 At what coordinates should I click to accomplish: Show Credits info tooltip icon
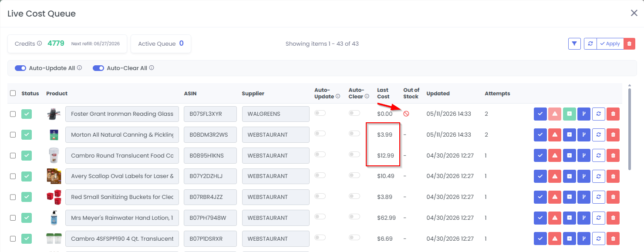39,44
